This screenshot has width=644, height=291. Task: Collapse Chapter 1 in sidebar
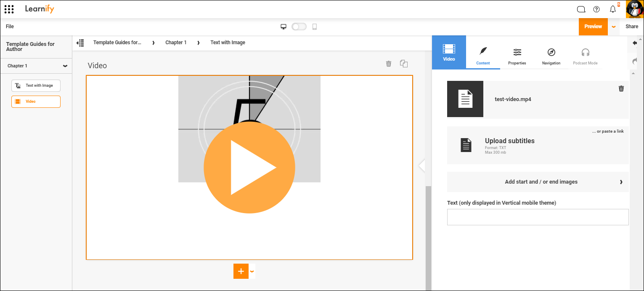pyautogui.click(x=65, y=66)
